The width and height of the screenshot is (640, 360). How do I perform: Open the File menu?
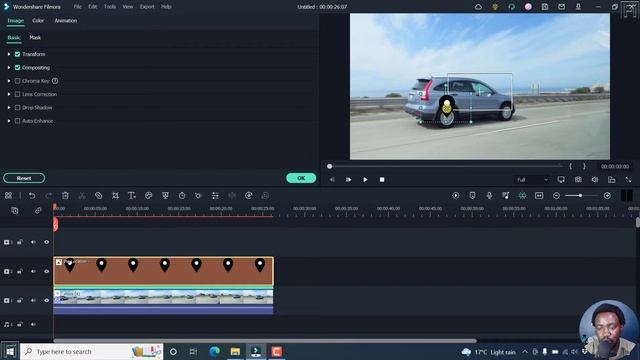pos(78,7)
